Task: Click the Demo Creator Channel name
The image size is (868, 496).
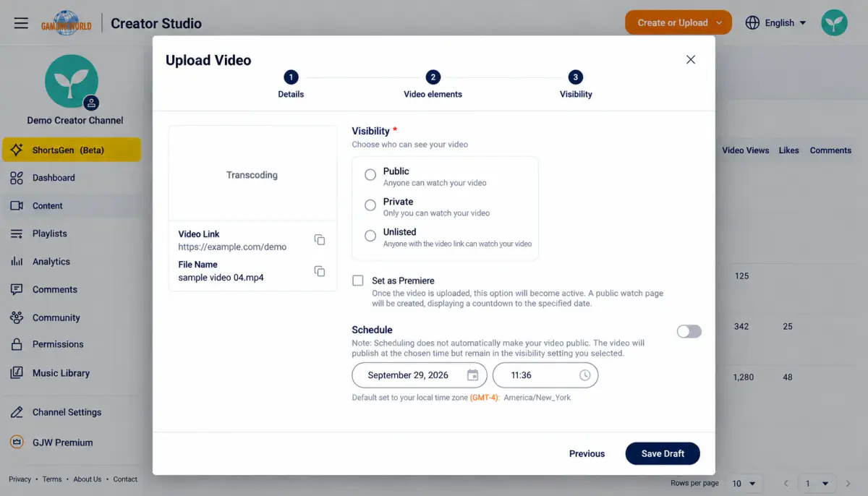Action: coord(75,121)
